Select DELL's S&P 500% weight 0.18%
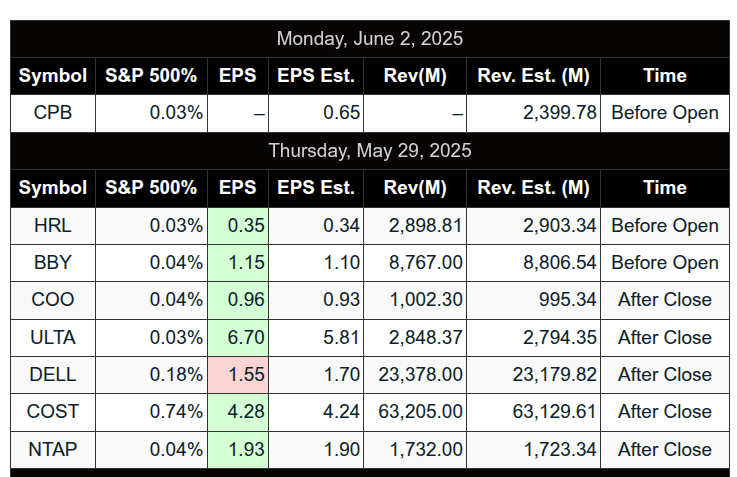This screenshot has height=477, width=737. click(x=151, y=375)
